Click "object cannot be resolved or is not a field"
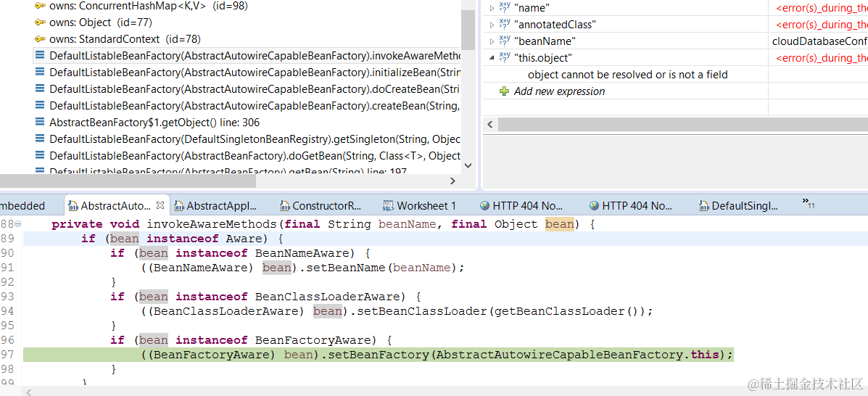Screen dimensions: 868x396 pyautogui.click(x=628, y=75)
